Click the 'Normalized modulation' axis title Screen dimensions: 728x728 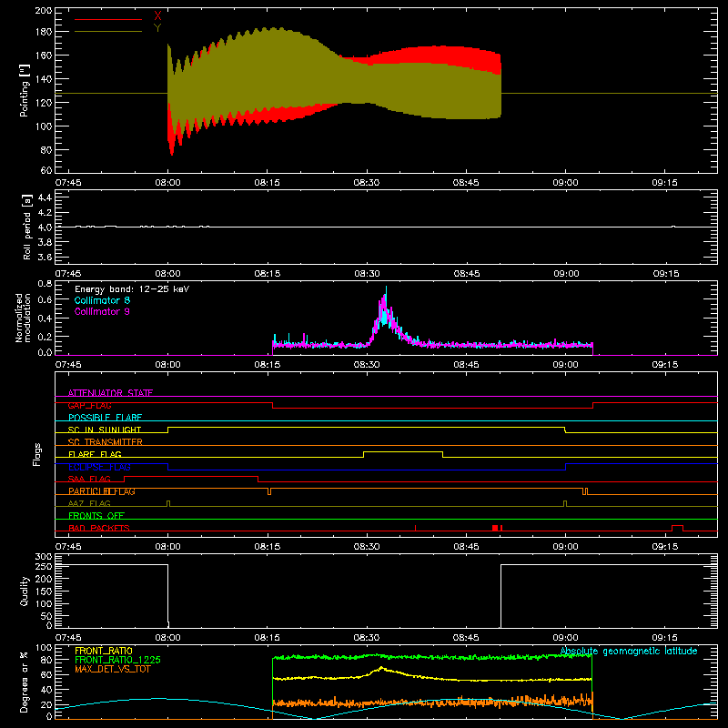(x=23, y=318)
